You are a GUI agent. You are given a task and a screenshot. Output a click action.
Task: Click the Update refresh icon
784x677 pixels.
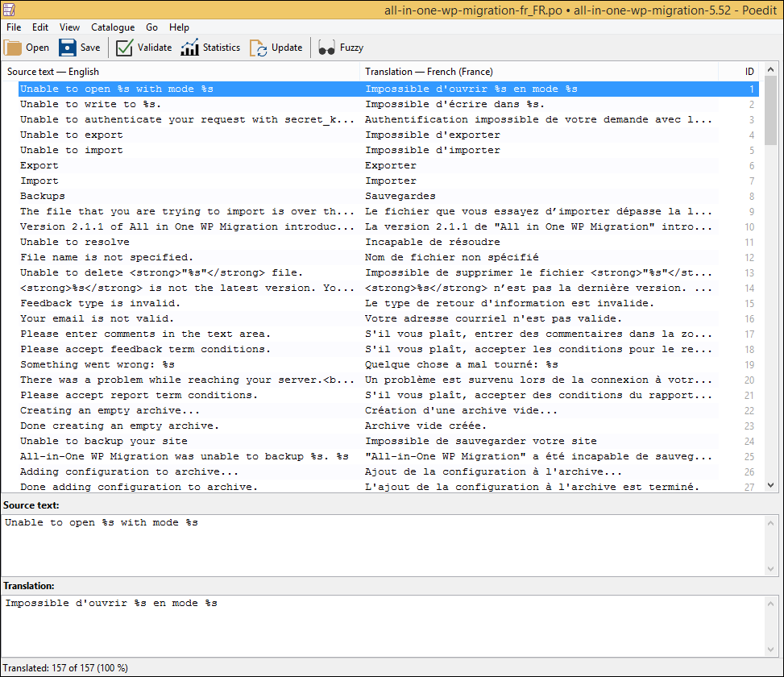pos(258,48)
